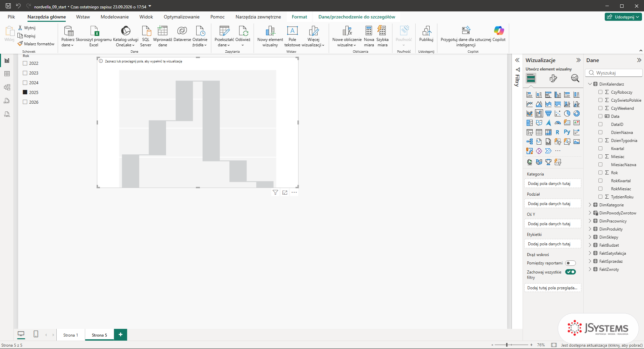Tick the CzyRoboczy field checkbox
Viewport: 644px width, 349px height.
(600, 92)
